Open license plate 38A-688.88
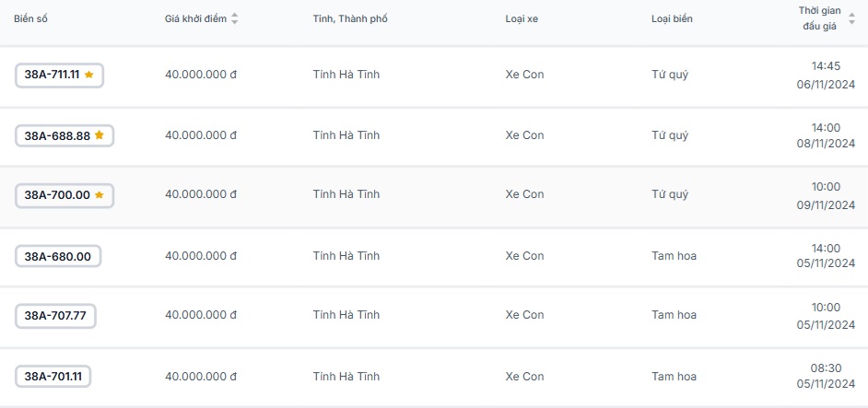 (57, 135)
